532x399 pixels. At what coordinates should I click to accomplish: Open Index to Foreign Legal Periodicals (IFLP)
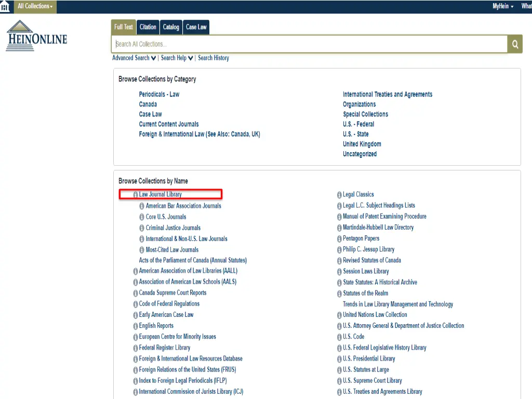coord(183,381)
